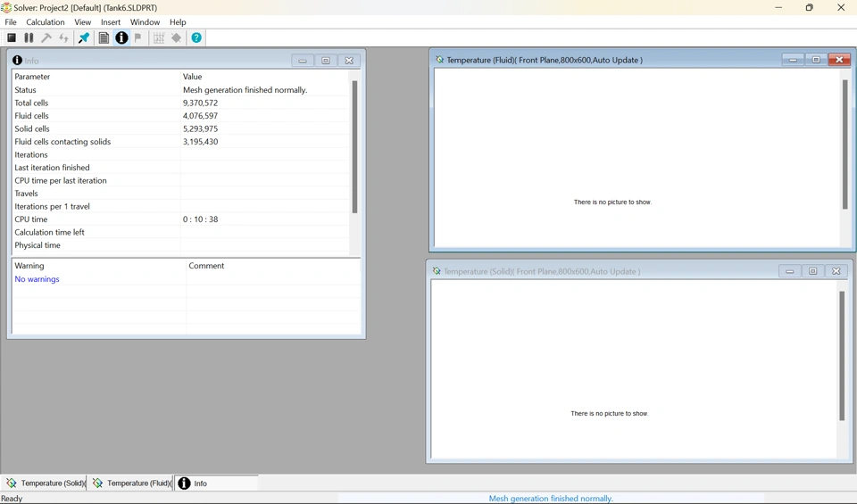This screenshot has width=857, height=504.
Task: Click the Total cells value 9,370,572
Action: pyautogui.click(x=200, y=103)
